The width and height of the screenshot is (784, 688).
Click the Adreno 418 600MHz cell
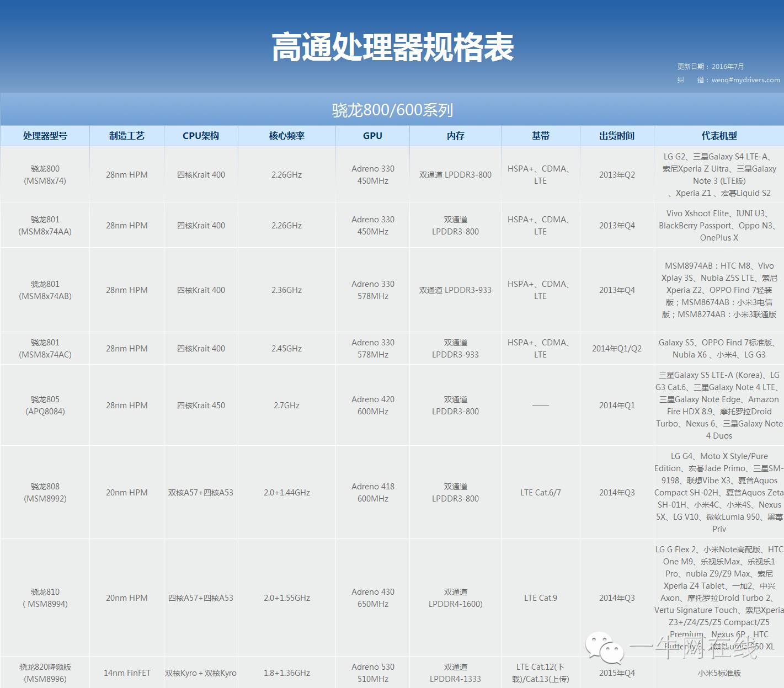373,493
